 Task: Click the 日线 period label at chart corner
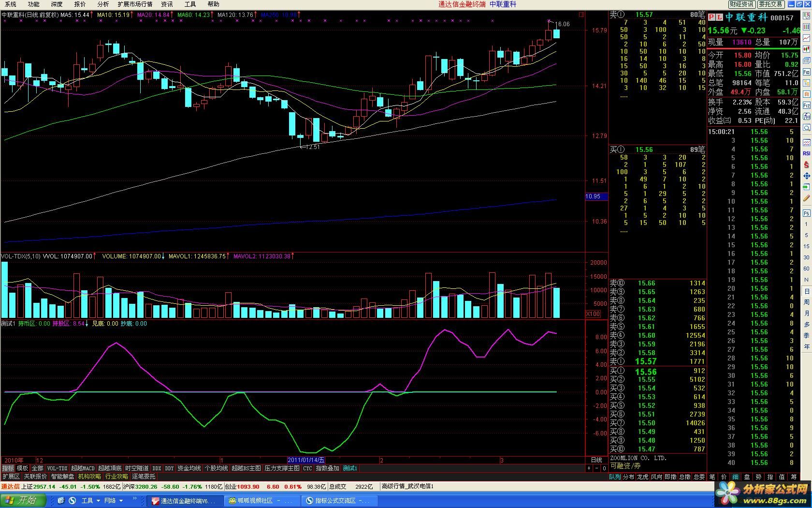pos(596,460)
